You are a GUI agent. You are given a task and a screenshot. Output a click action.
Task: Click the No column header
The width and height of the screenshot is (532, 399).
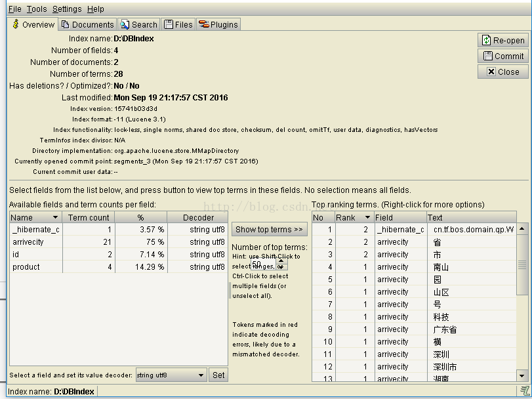pos(323,217)
